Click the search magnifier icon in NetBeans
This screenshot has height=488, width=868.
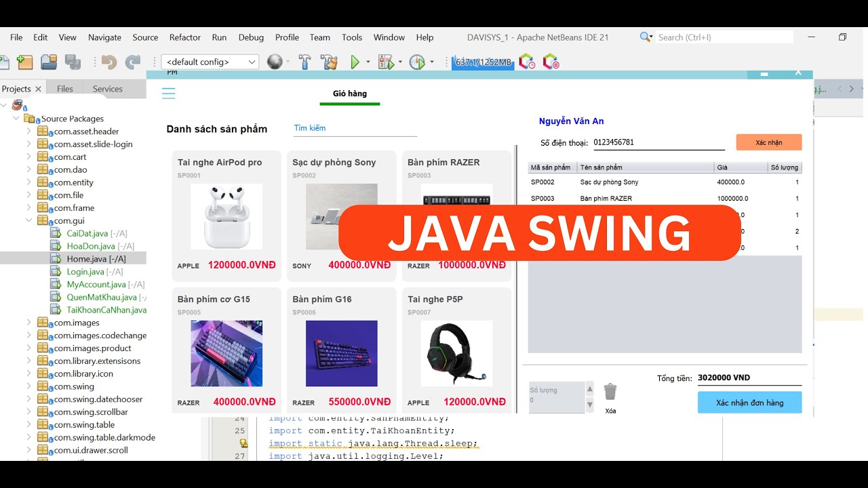pos(646,37)
